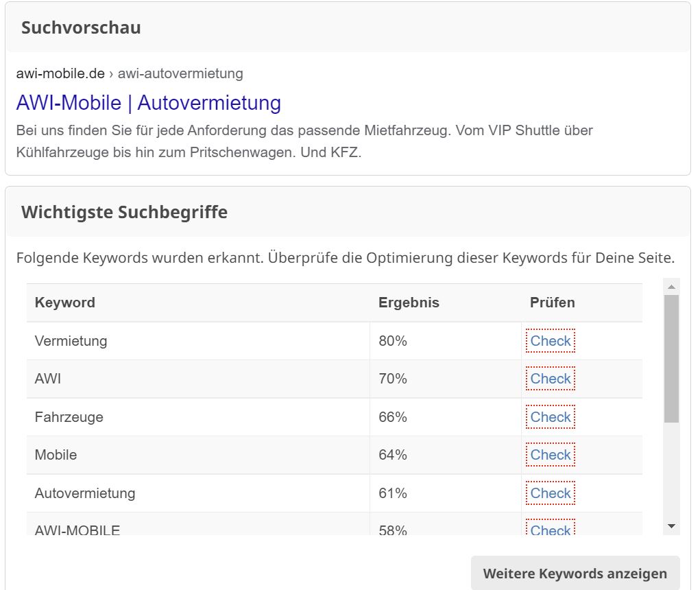Click the Check link for AWI keyword
The height and width of the screenshot is (590, 700).
tap(550, 379)
